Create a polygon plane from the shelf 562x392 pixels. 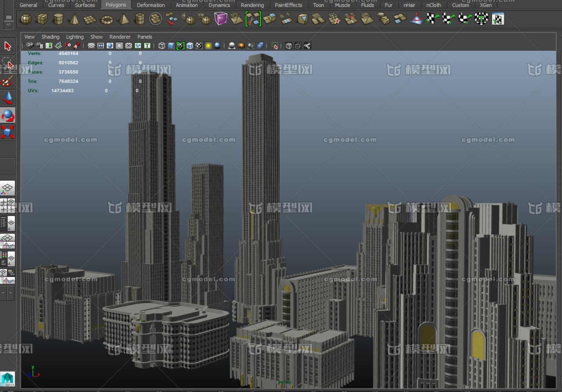(90, 19)
